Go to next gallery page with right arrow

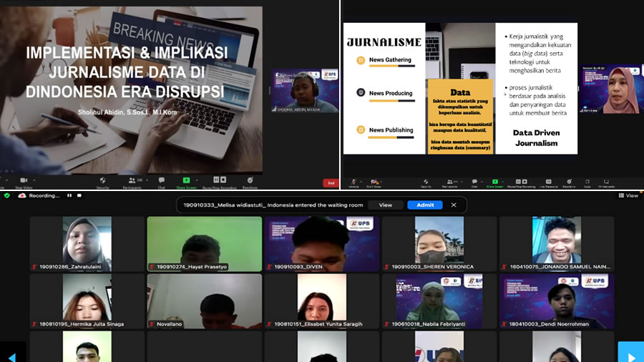point(630,353)
